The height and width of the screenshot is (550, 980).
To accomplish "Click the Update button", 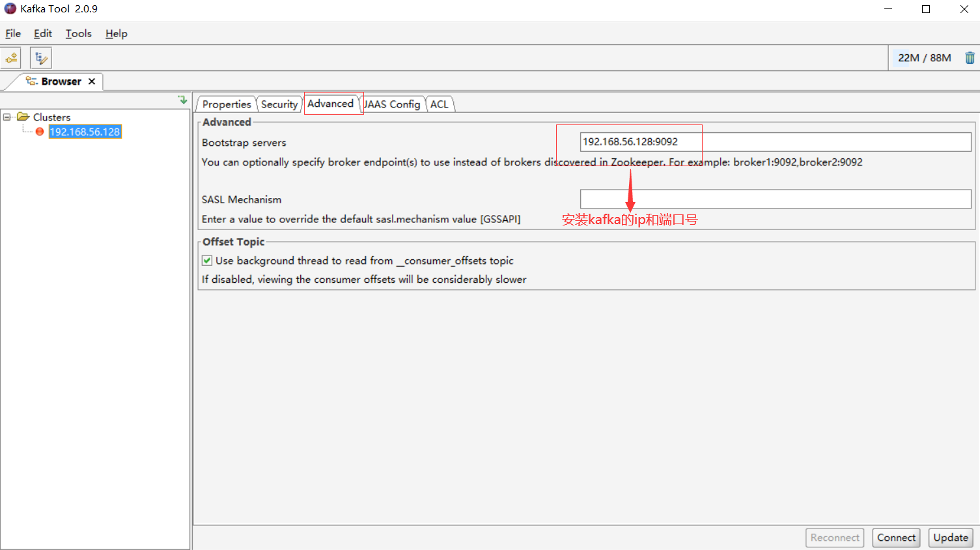I will pos(951,538).
